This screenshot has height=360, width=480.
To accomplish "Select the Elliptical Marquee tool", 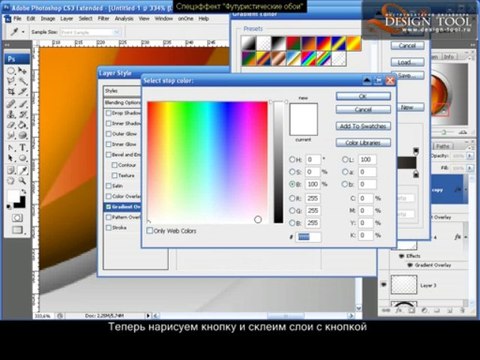I will pos(11,71).
